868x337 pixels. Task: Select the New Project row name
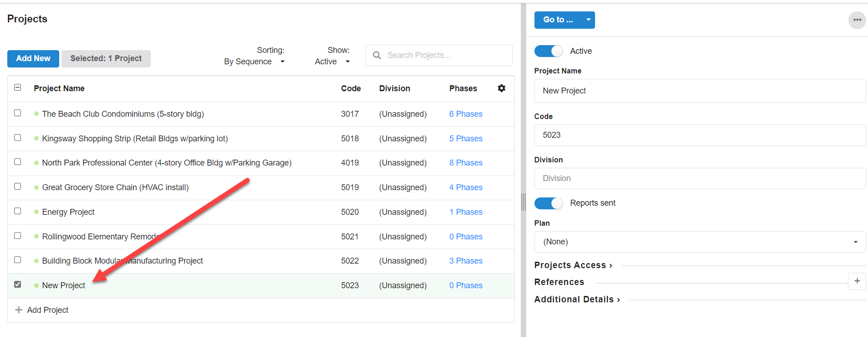pos(63,285)
